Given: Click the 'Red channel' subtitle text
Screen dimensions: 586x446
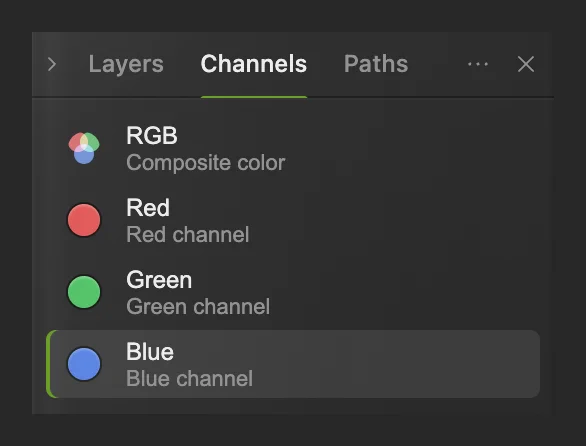Looking at the screenshot, I should tap(188, 235).
